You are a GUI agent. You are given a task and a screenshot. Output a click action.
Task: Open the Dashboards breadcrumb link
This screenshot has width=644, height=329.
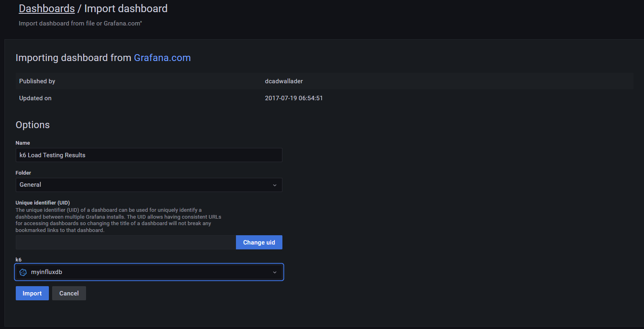47,8
